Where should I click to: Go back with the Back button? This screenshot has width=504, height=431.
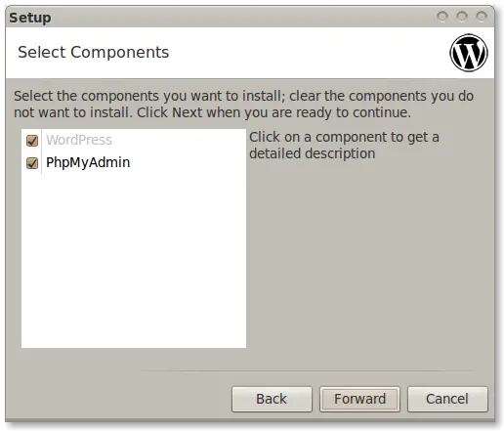pyautogui.click(x=272, y=399)
